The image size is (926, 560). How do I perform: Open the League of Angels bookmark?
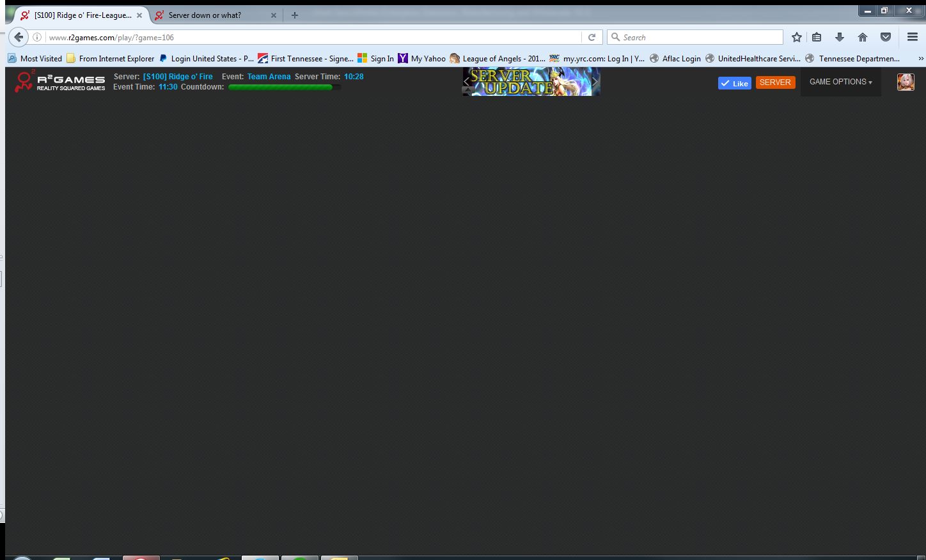(x=498, y=58)
